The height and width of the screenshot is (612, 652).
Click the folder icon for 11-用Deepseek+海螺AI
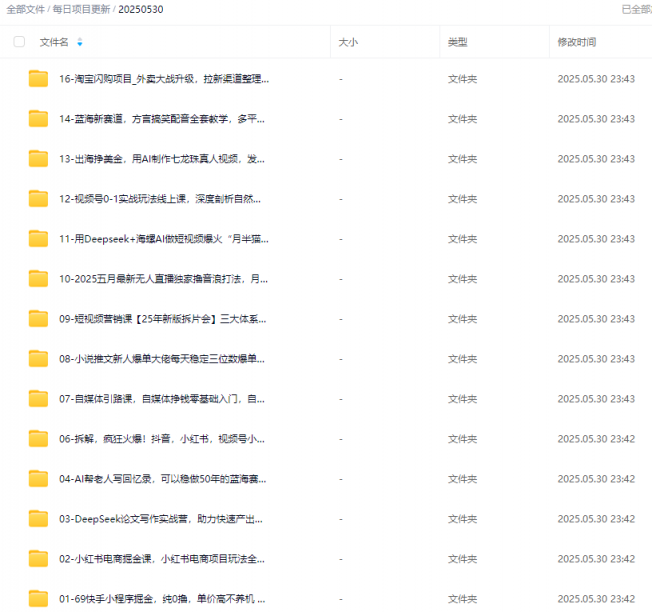38,239
